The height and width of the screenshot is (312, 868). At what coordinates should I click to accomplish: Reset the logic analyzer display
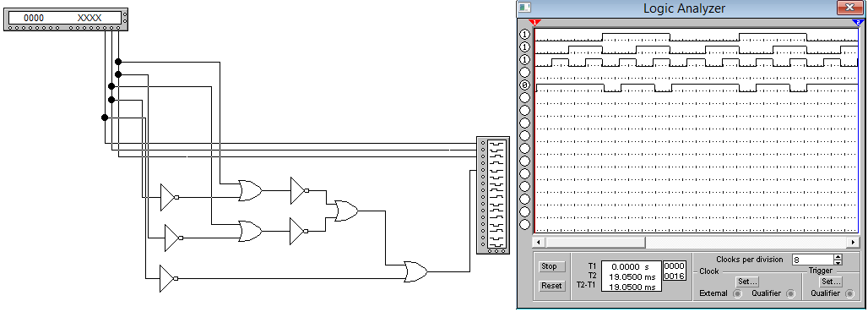point(551,286)
